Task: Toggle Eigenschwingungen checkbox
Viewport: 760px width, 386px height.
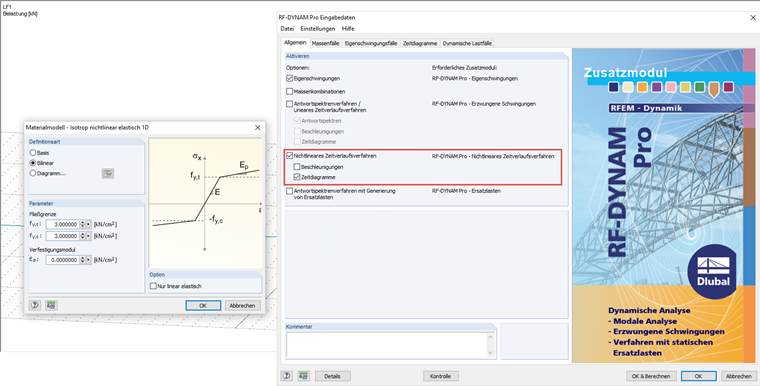Action: point(289,78)
